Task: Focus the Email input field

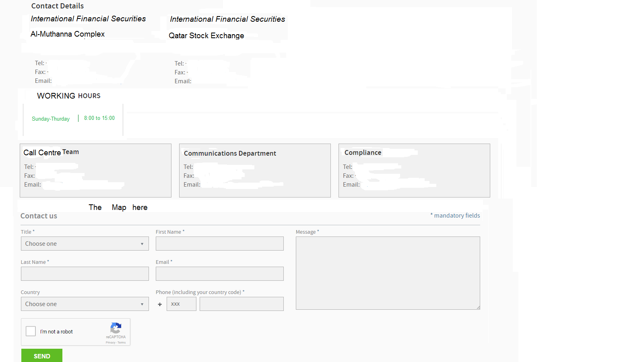Action: 219,274
